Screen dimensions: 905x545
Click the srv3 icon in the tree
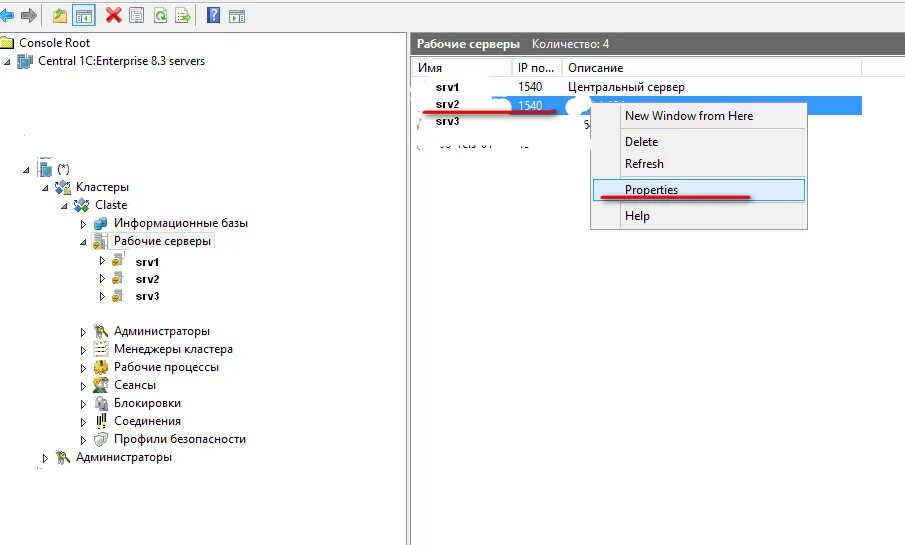click(x=118, y=296)
